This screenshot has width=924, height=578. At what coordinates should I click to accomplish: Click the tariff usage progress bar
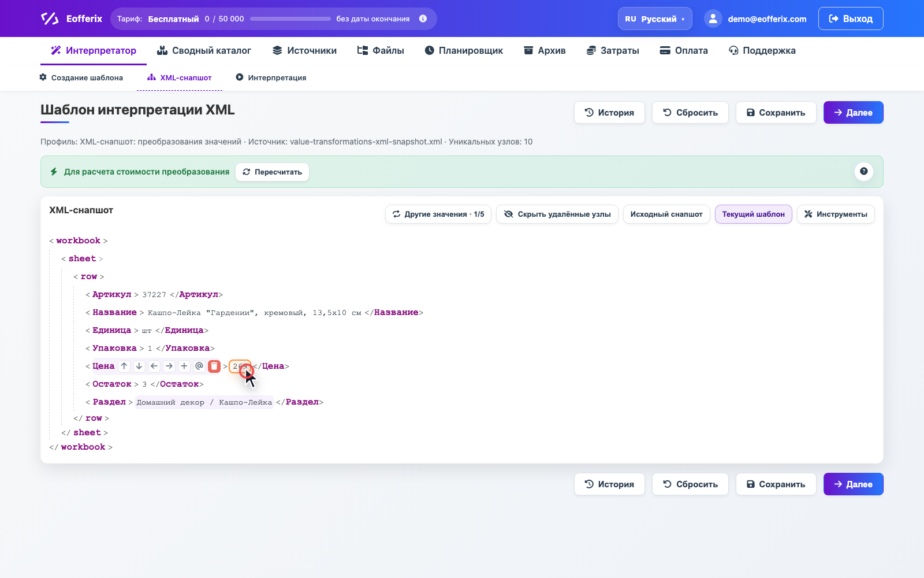(290, 18)
